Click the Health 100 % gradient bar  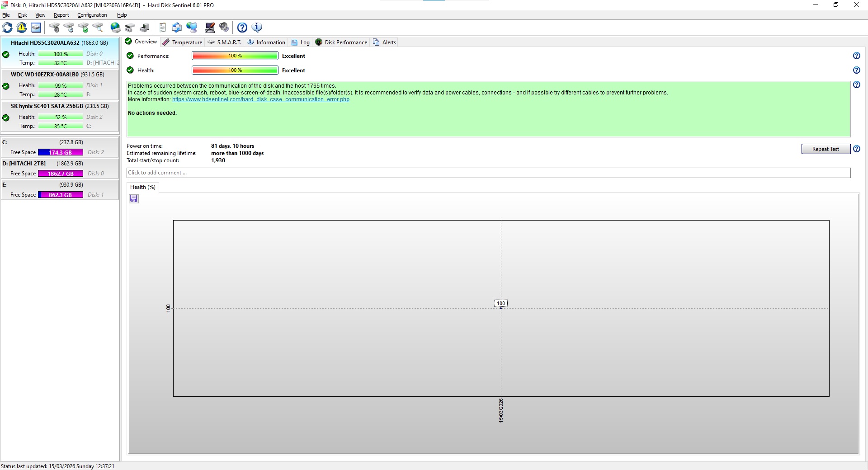(235, 70)
